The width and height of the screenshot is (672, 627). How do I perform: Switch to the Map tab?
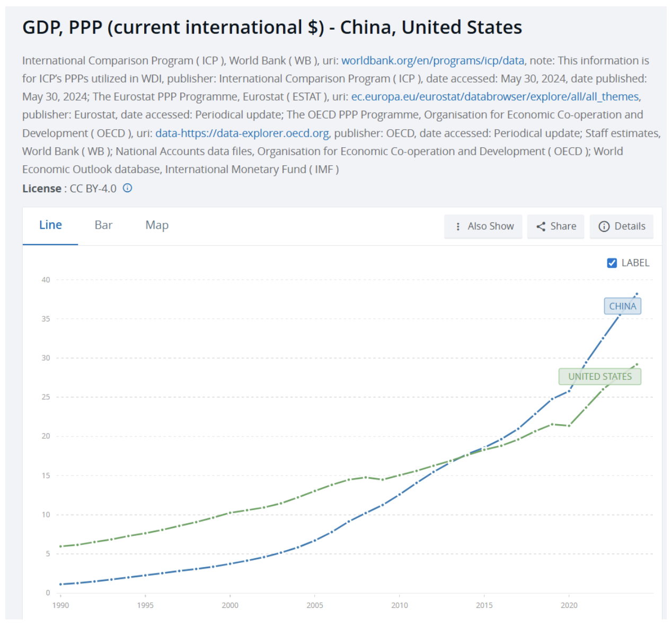[157, 225]
